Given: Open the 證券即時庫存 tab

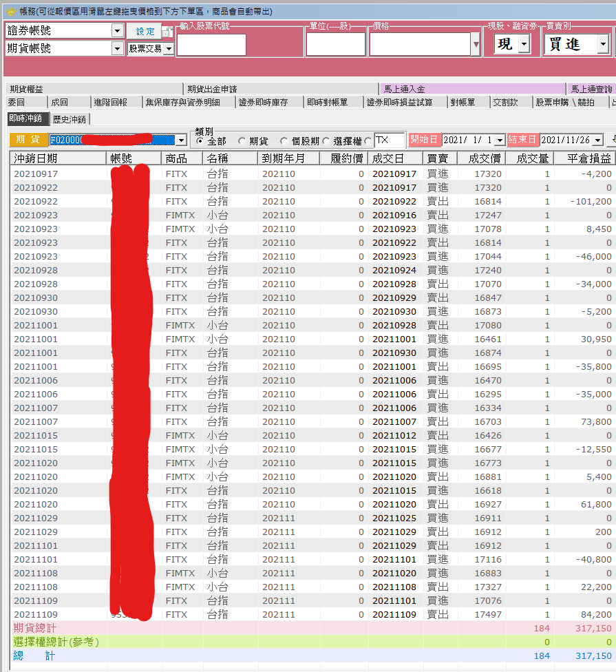Looking at the screenshot, I should [x=269, y=102].
